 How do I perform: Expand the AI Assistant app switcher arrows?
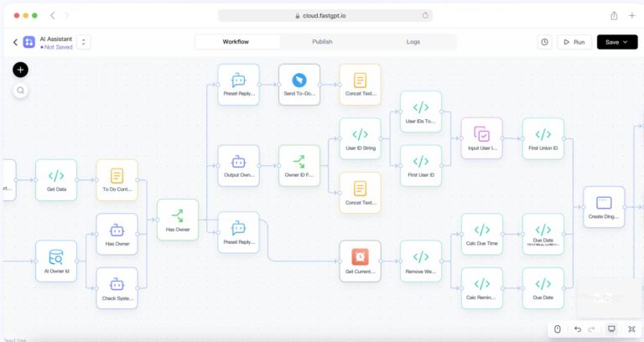[x=83, y=42]
